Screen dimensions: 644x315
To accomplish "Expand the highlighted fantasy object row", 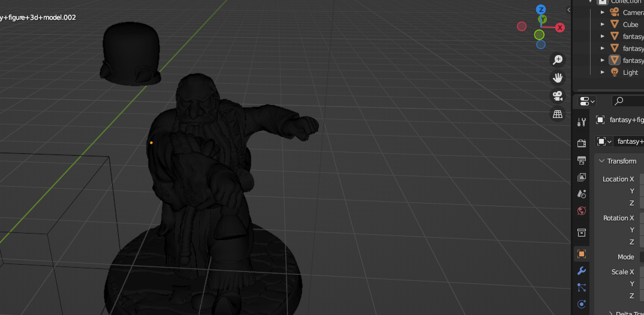I will coord(603,60).
